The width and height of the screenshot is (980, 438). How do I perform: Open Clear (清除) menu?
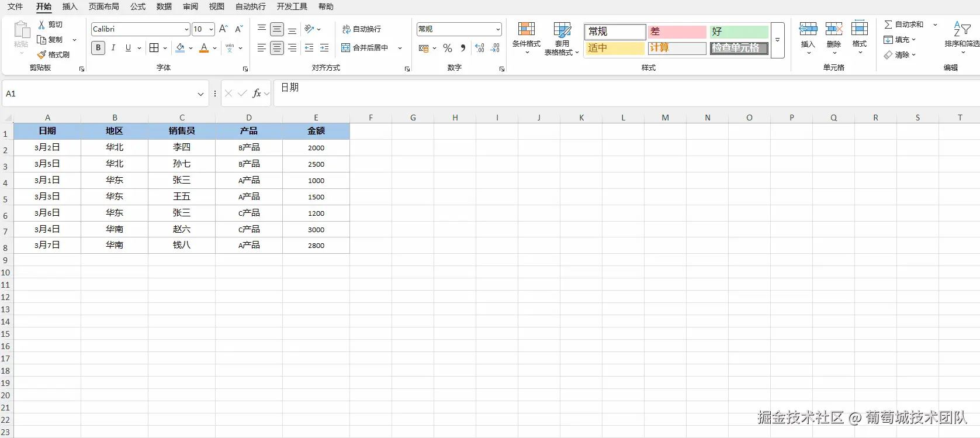[x=900, y=55]
